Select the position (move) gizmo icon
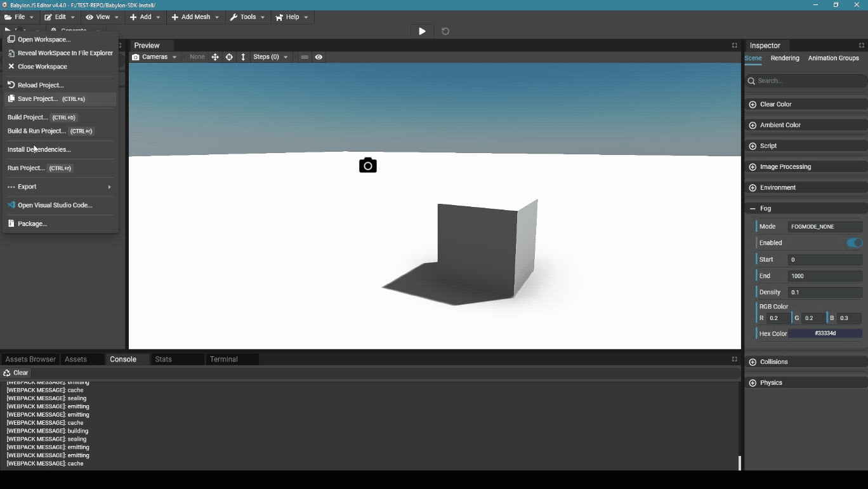This screenshot has height=489, width=868. (215, 57)
